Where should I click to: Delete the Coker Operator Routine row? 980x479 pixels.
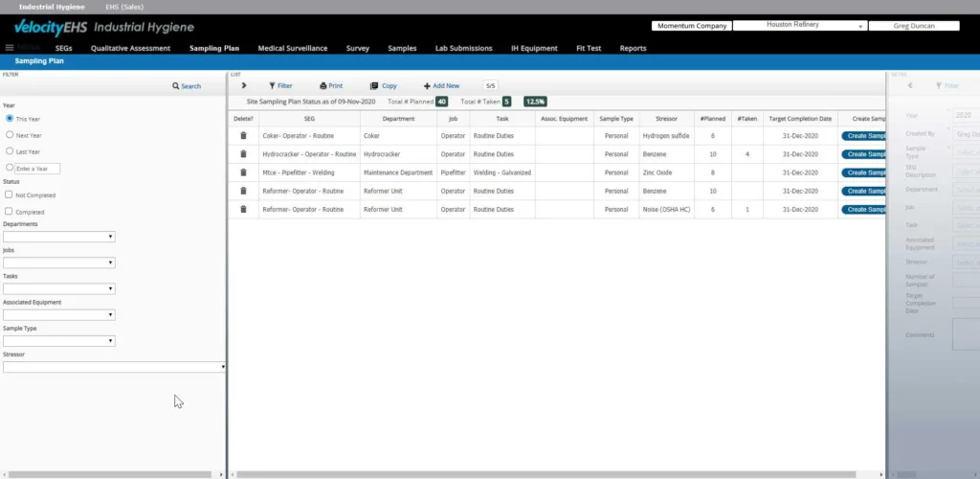point(243,136)
